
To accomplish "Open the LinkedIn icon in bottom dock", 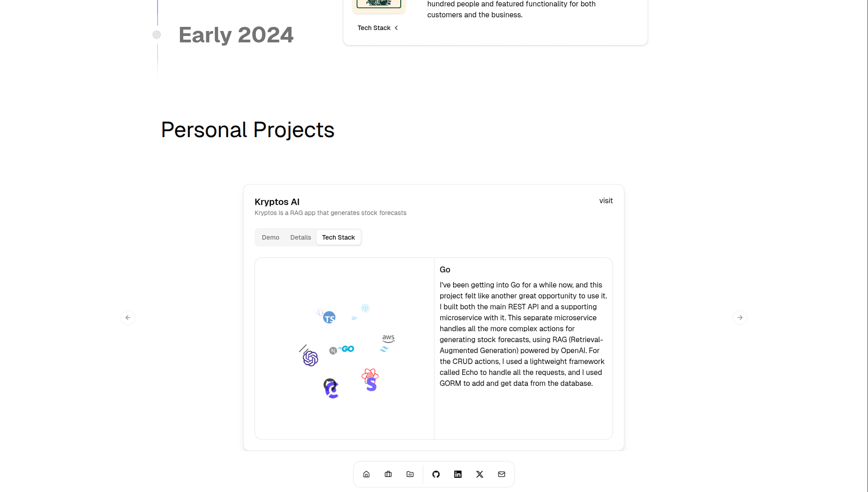I will click(458, 474).
